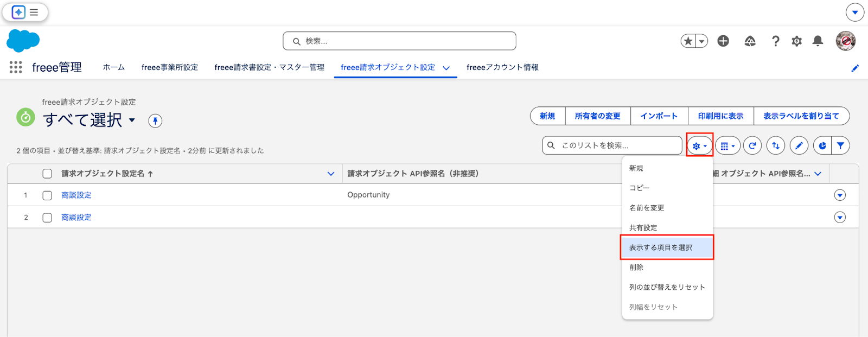Focus the global search field

[399, 41]
